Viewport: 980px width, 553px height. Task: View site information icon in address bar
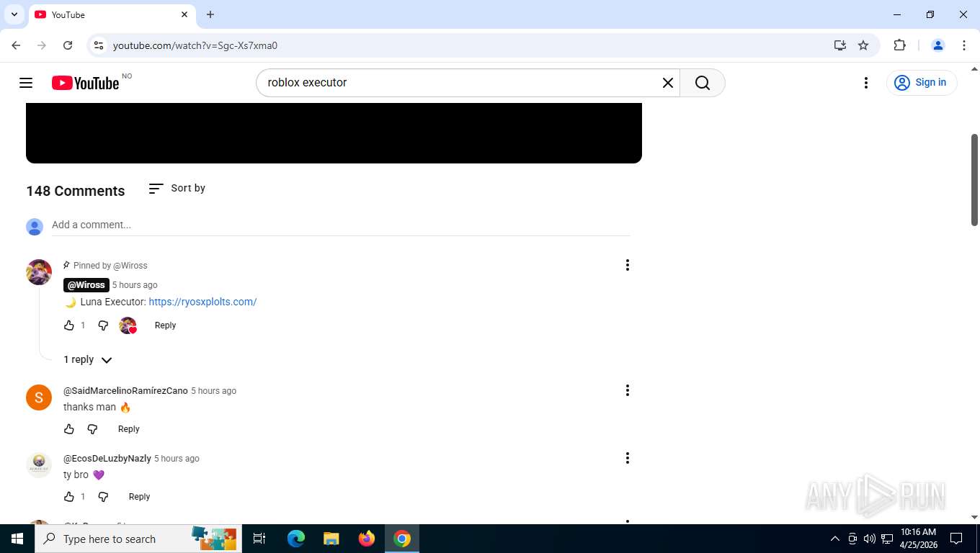99,45
